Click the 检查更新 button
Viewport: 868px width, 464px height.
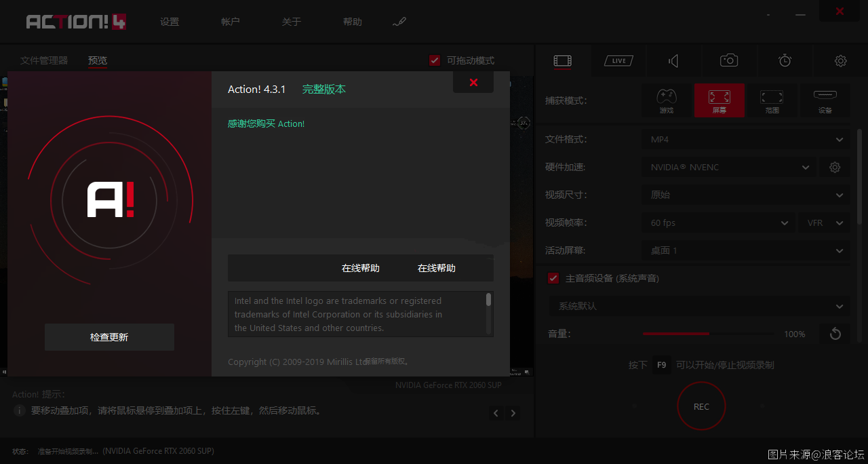point(109,337)
